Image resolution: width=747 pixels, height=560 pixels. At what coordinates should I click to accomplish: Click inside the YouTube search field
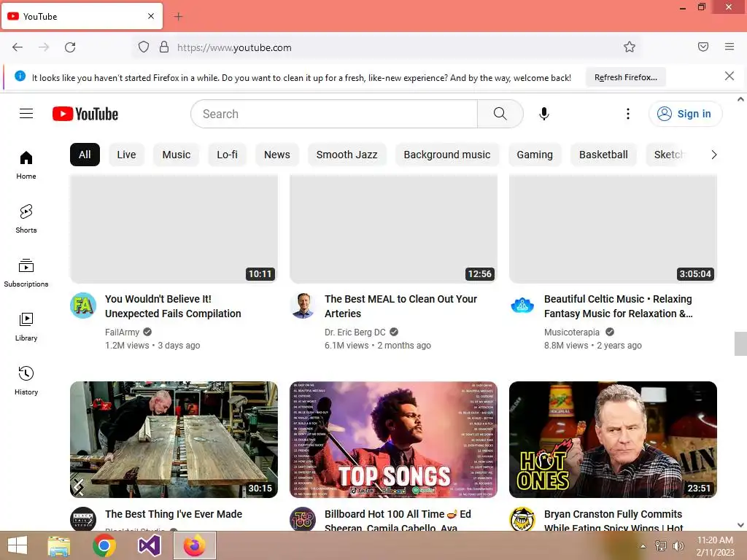[333, 114]
